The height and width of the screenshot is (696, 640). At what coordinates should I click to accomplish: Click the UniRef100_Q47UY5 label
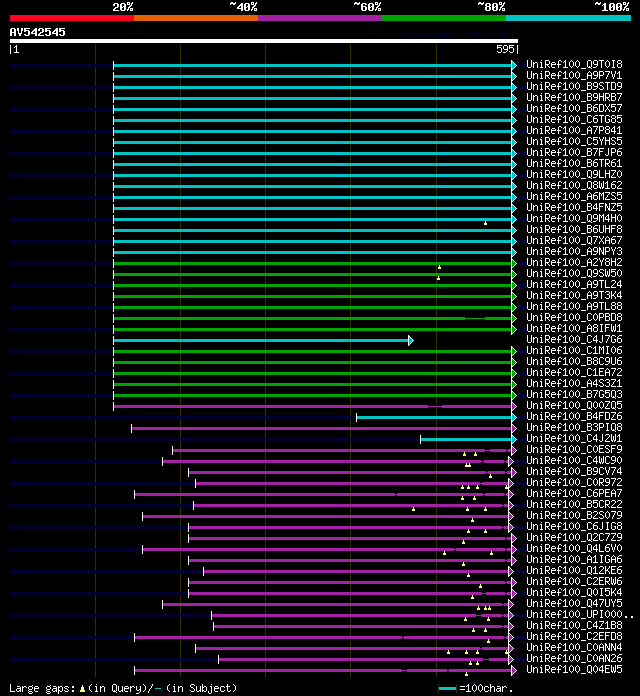pyautogui.click(x=574, y=604)
